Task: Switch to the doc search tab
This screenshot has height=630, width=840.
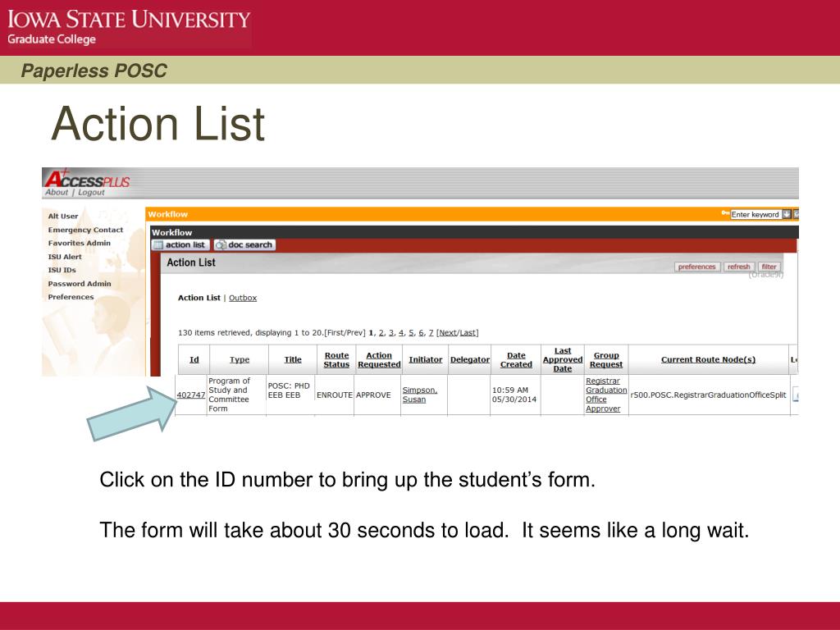Action: click(x=244, y=244)
